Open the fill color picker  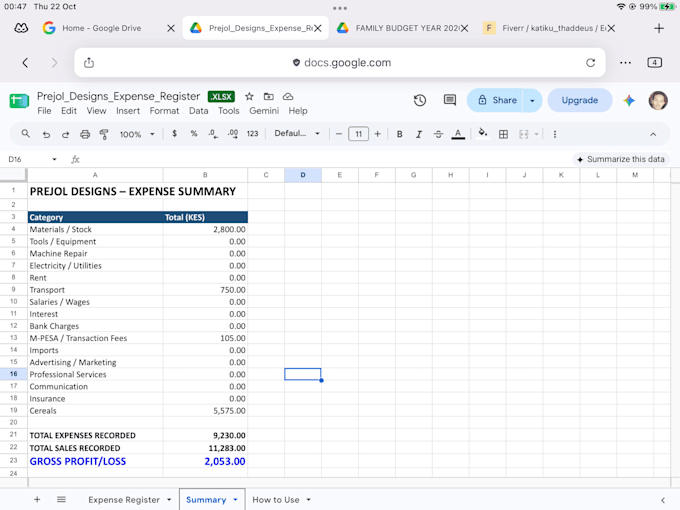[x=483, y=134]
